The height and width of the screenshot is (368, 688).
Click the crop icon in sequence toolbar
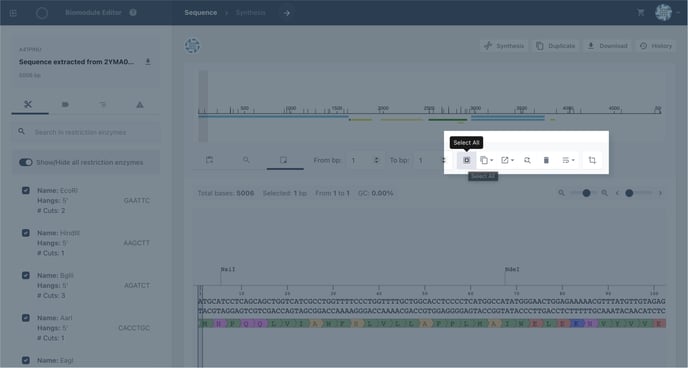coord(592,160)
